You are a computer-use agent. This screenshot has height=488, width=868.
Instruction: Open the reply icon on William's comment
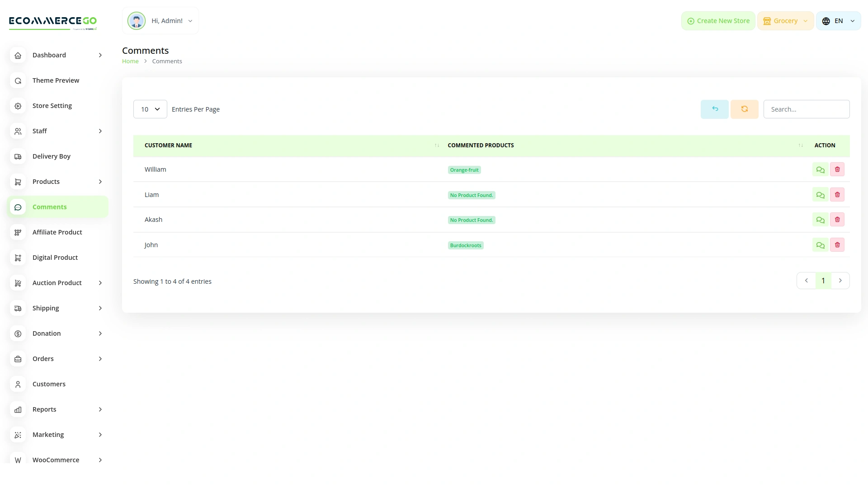pos(821,169)
